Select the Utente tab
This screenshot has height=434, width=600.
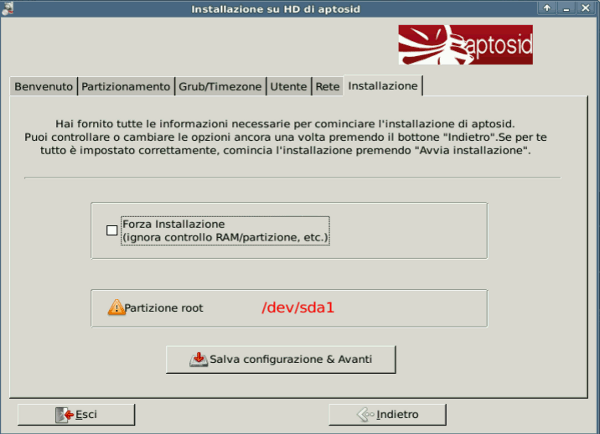pyautogui.click(x=289, y=86)
